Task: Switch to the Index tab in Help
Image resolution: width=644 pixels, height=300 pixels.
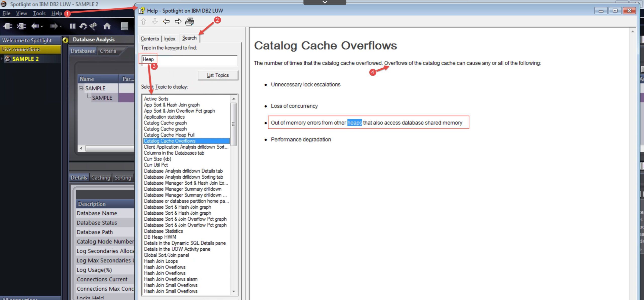Action: (170, 39)
